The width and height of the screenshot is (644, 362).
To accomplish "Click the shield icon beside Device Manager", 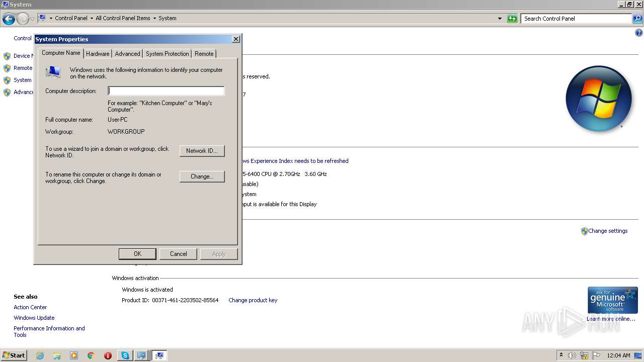I will (x=7, y=56).
